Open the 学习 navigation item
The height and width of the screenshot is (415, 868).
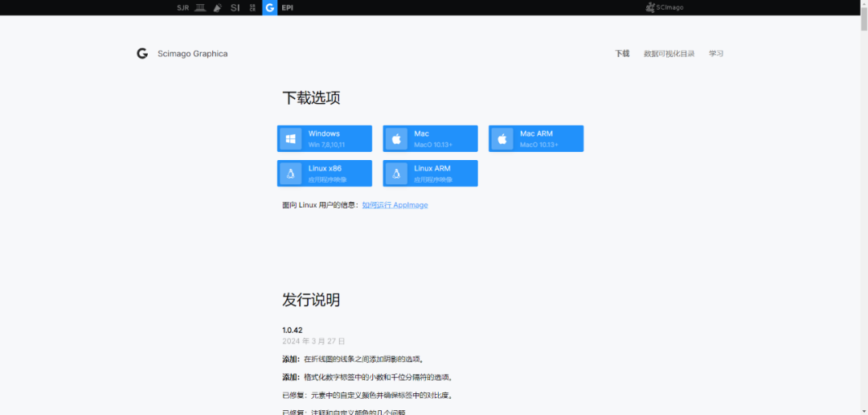pos(716,54)
